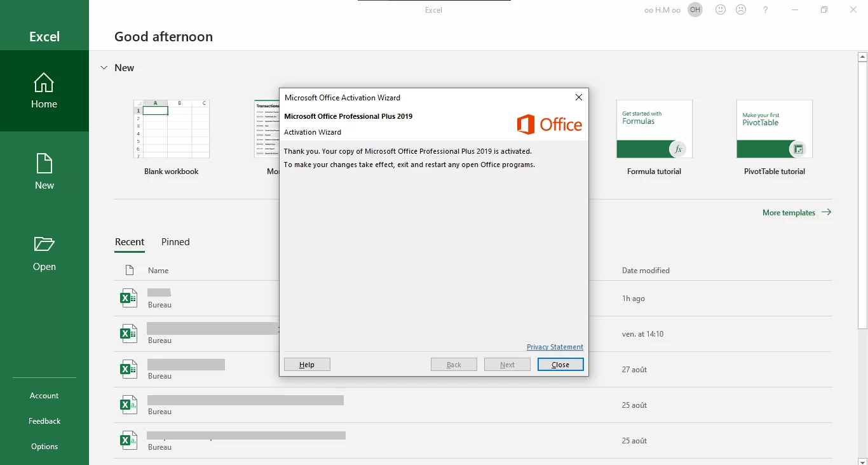Send a smile feedback face icon
This screenshot has width=868, height=465.
721,10
